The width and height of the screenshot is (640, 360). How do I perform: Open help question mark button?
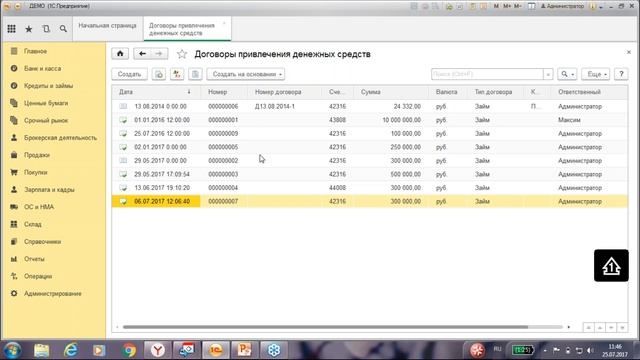(x=621, y=74)
